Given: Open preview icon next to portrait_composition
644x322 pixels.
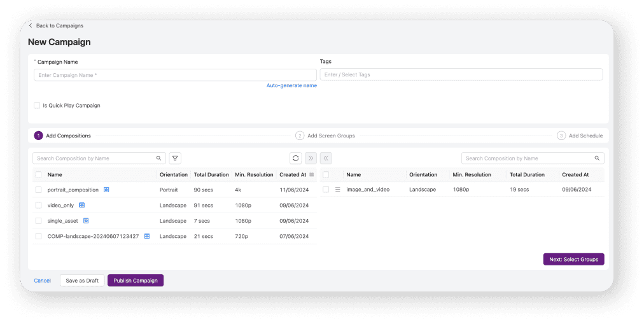Looking at the screenshot, I should pos(106,190).
